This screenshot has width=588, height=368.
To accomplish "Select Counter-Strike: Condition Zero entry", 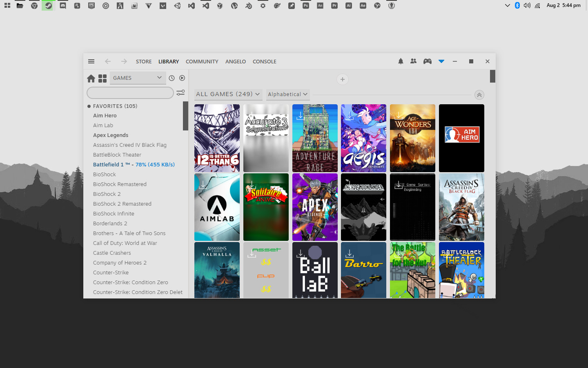I will (131, 283).
